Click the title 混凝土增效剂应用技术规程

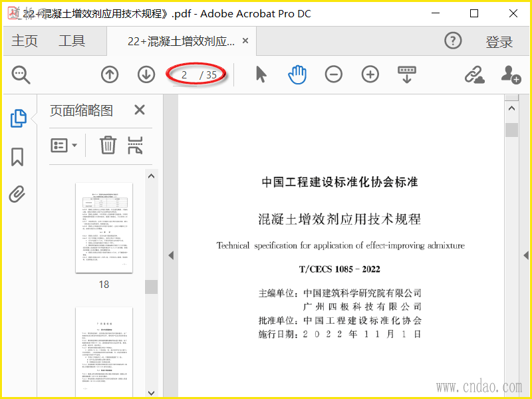click(339, 219)
